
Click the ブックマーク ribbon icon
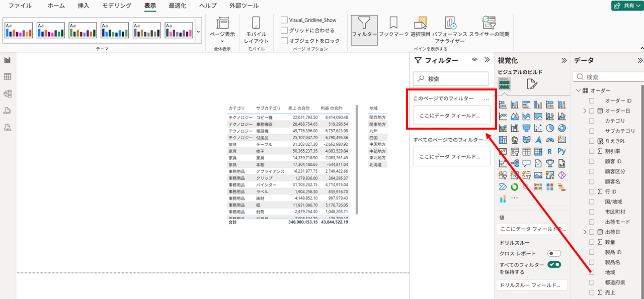coord(393,28)
